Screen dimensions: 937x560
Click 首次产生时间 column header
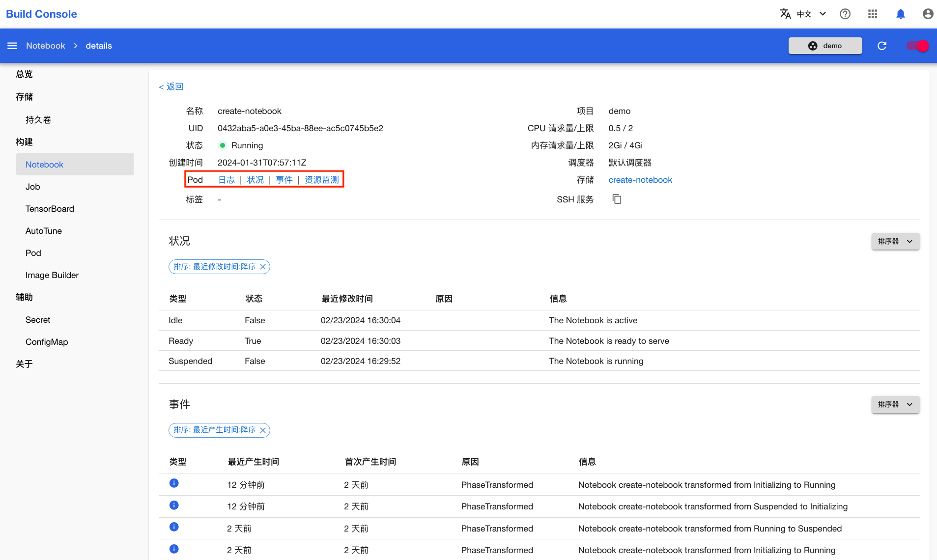370,462
